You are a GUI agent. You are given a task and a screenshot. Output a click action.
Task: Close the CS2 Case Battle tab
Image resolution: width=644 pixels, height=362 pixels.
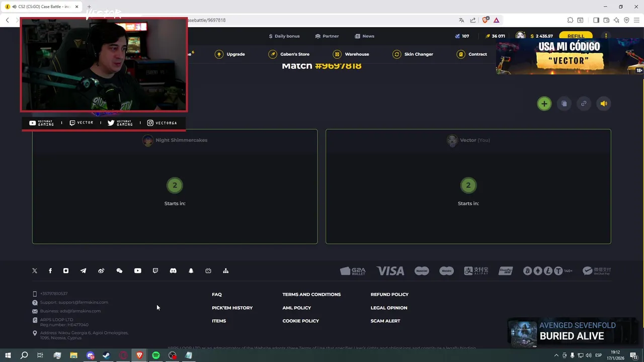77,7
